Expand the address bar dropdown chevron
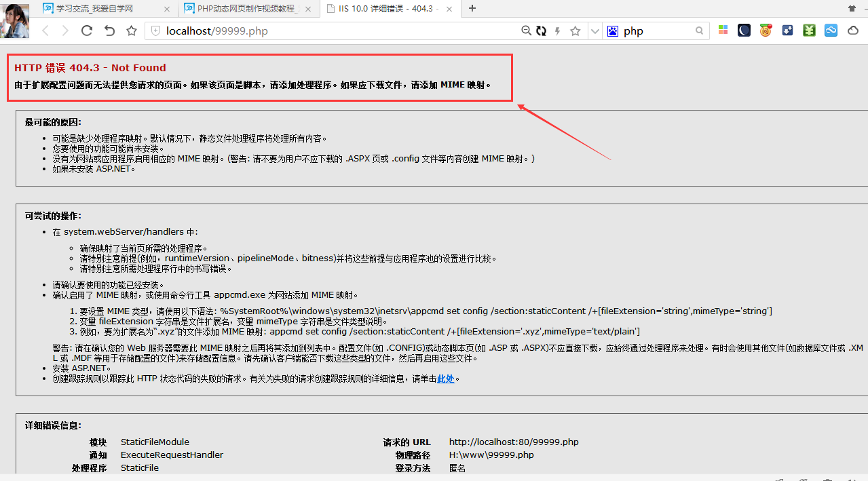This screenshot has height=481, width=868. tap(595, 31)
